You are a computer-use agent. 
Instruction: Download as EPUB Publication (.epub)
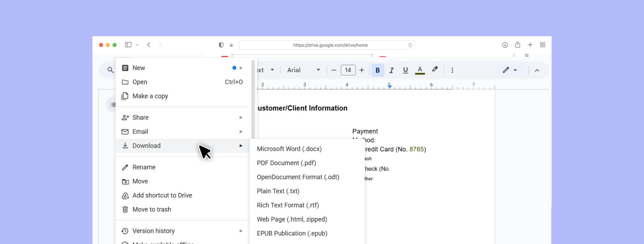[x=307, y=233]
